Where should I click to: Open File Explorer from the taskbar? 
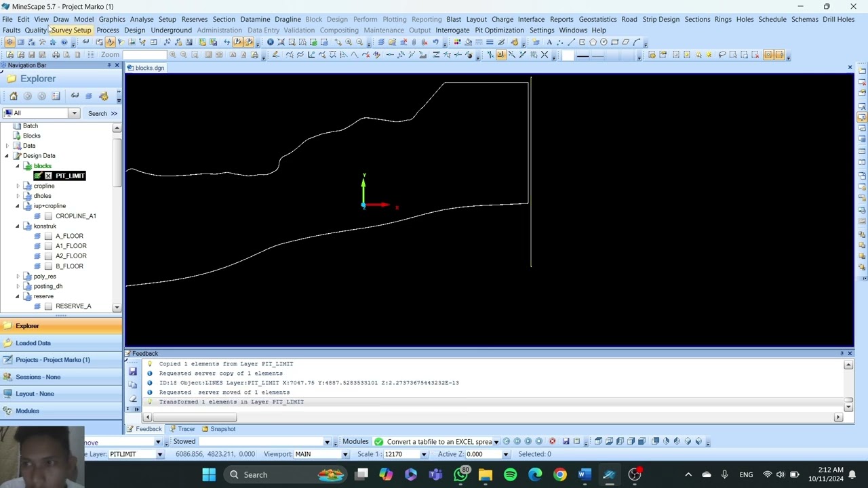[486, 474]
